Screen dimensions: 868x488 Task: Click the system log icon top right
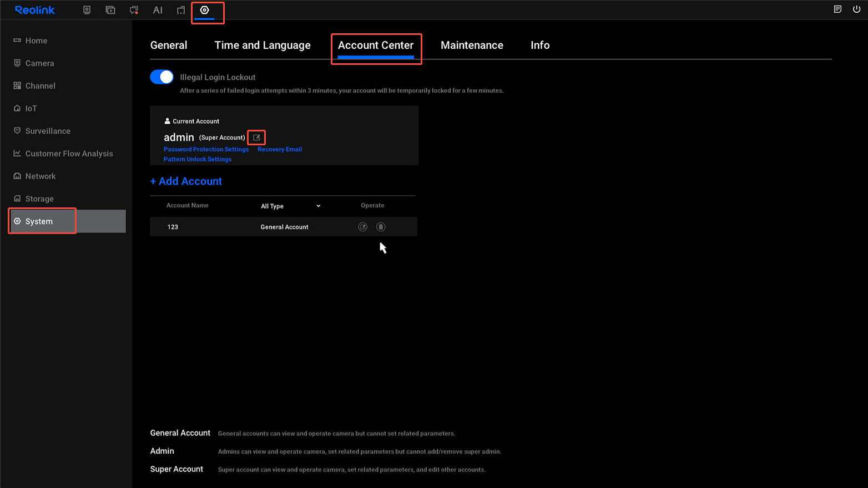click(837, 9)
